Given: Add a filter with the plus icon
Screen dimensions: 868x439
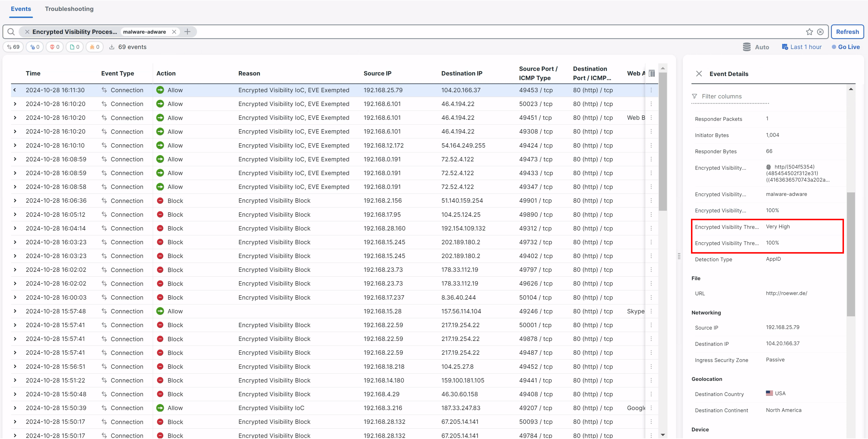Looking at the screenshot, I should 187,32.
